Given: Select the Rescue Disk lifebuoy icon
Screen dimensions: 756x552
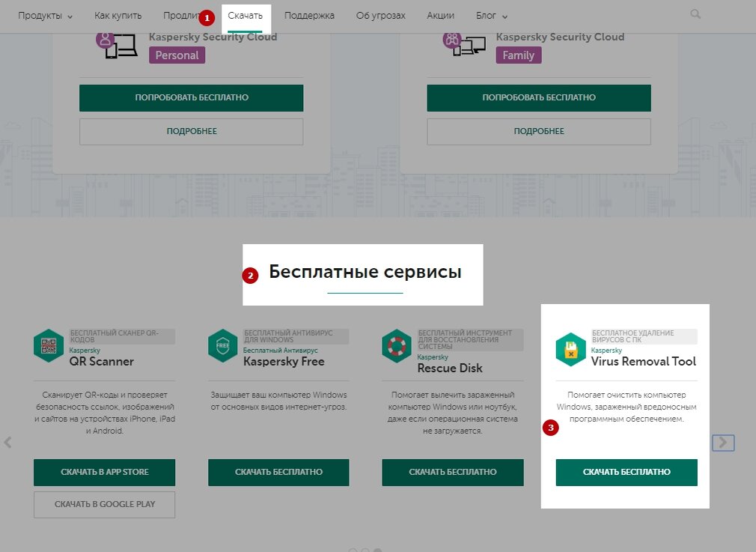Looking at the screenshot, I should [397, 346].
